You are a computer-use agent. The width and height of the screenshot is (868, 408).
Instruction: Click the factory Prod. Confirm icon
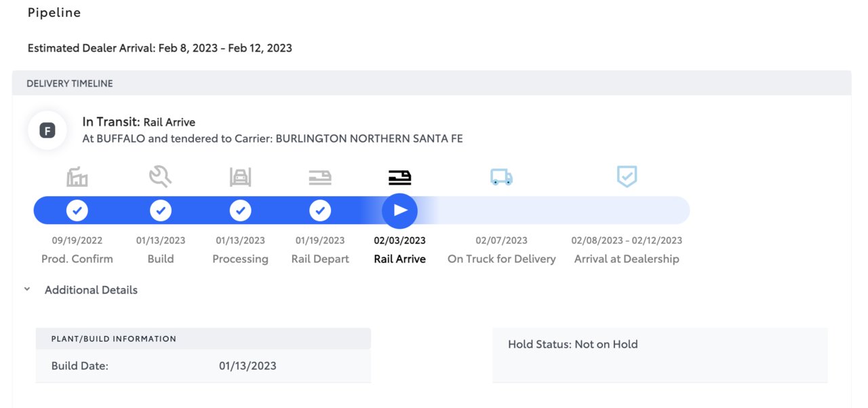click(x=77, y=177)
